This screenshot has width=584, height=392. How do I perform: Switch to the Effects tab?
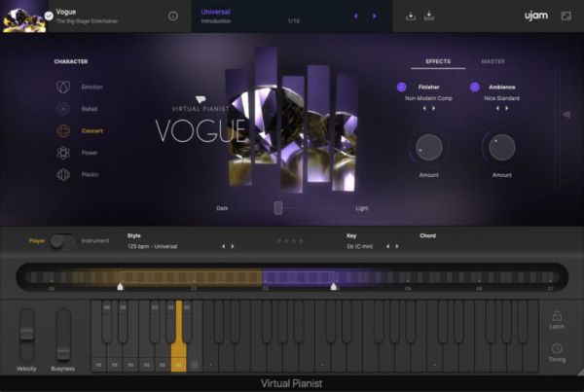[438, 61]
